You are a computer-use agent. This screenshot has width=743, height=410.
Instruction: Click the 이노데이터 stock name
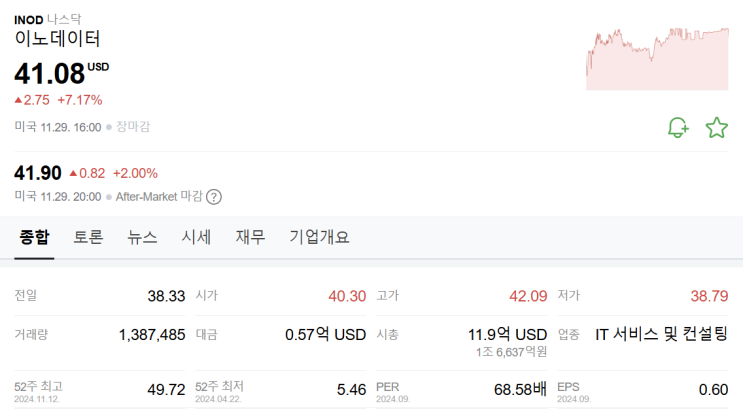tap(57, 40)
